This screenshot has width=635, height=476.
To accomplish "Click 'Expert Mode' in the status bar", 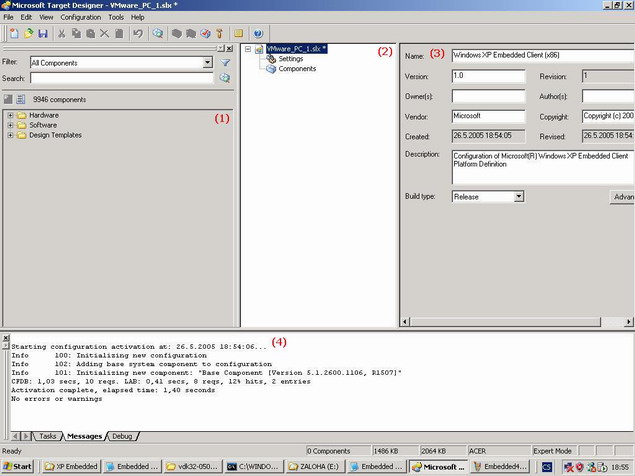I will click(553, 451).
